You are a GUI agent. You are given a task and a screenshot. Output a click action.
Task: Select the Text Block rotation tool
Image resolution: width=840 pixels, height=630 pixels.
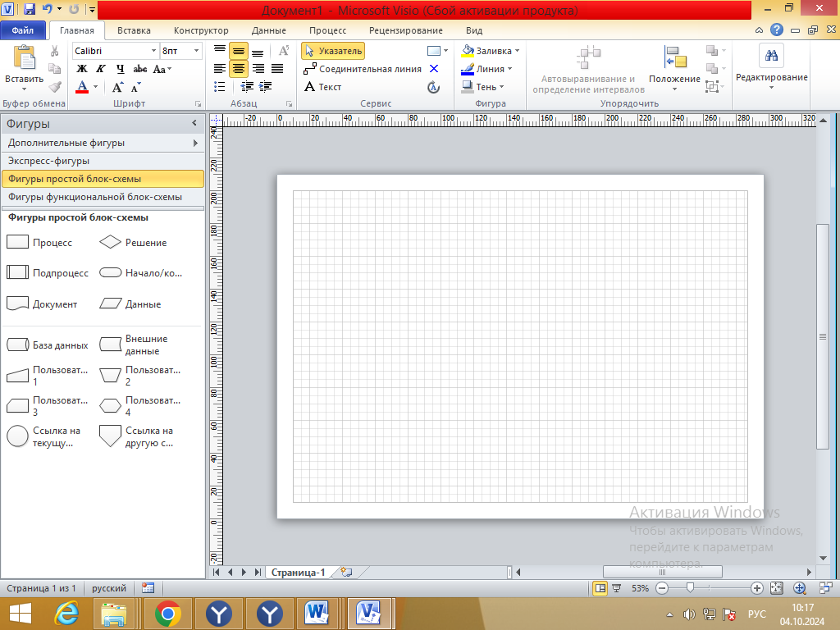pos(434,87)
